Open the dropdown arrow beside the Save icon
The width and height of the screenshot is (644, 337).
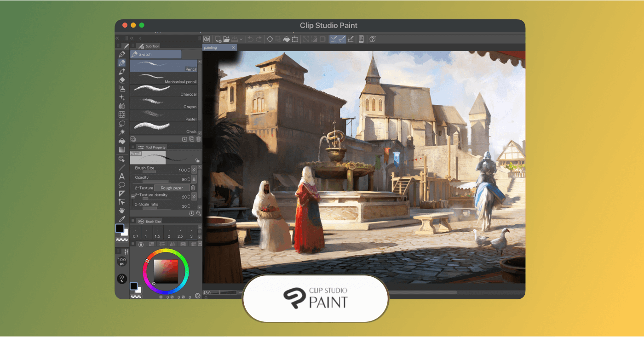[241, 39]
